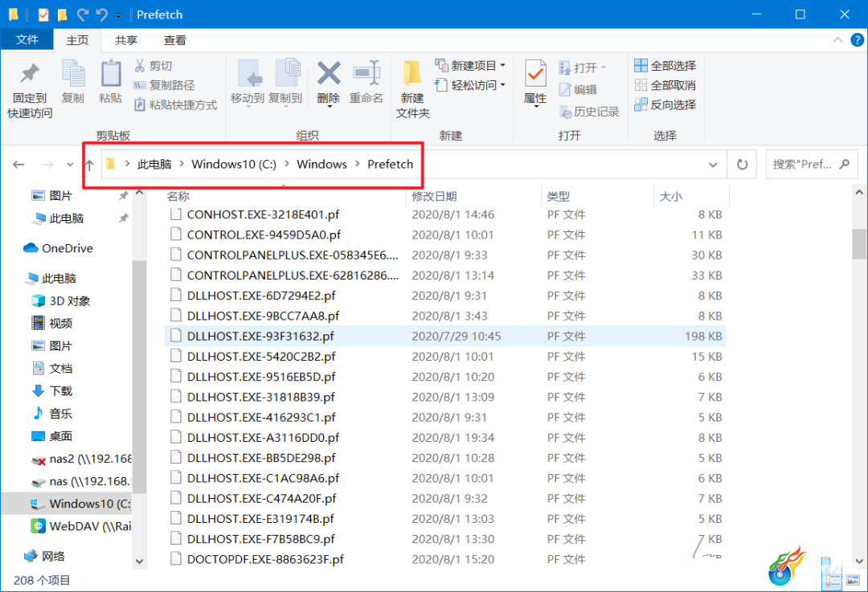Collapse the ribbon using the chevron
The width and height of the screenshot is (868, 592).
coord(837,40)
